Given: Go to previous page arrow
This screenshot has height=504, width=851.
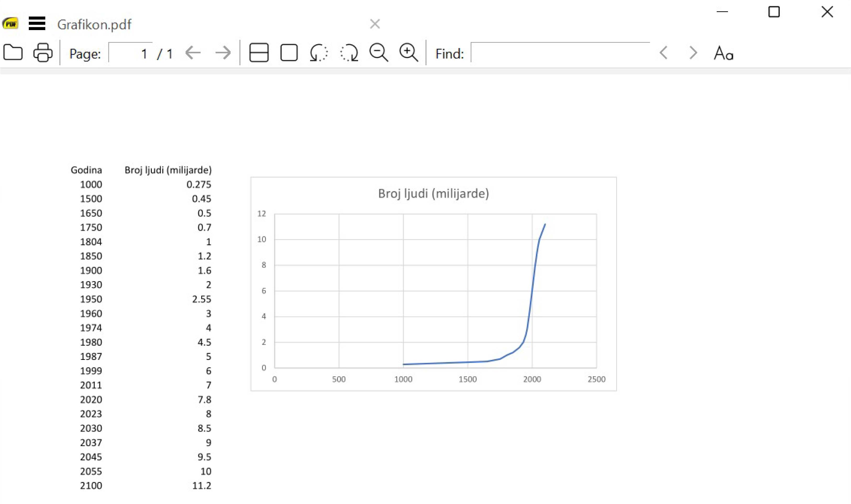Looking at the screenshot, I should point(193,53).
